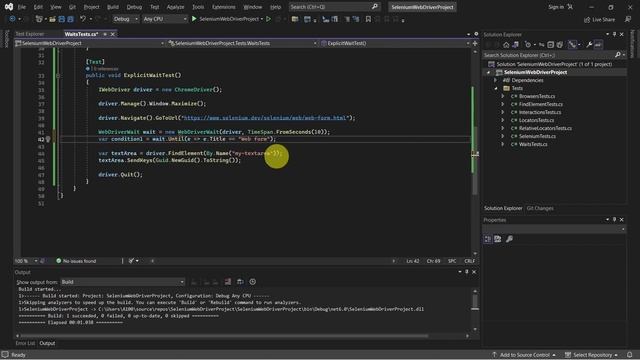This screenshot has height=360, width=640.
Task: Clear All icon in Output panel
Action: (x=228, y=282)
